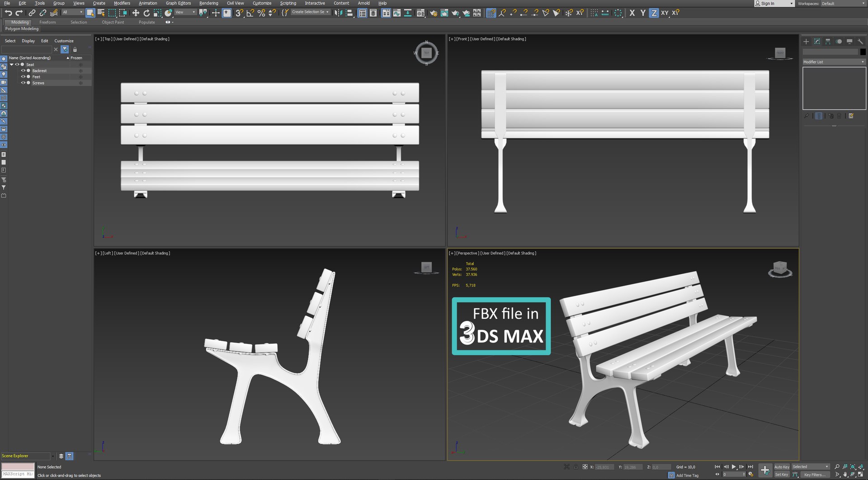This screenshot has width=868, height=480.
Task: Play the animation
Action: click(x=734, y=467)
